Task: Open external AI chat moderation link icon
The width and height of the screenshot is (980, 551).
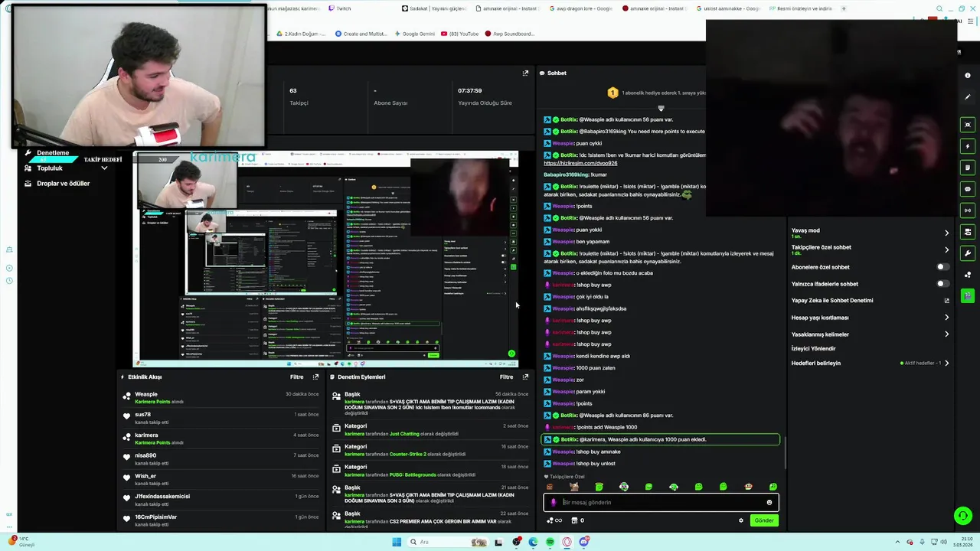Action: (x=946, y=301)
